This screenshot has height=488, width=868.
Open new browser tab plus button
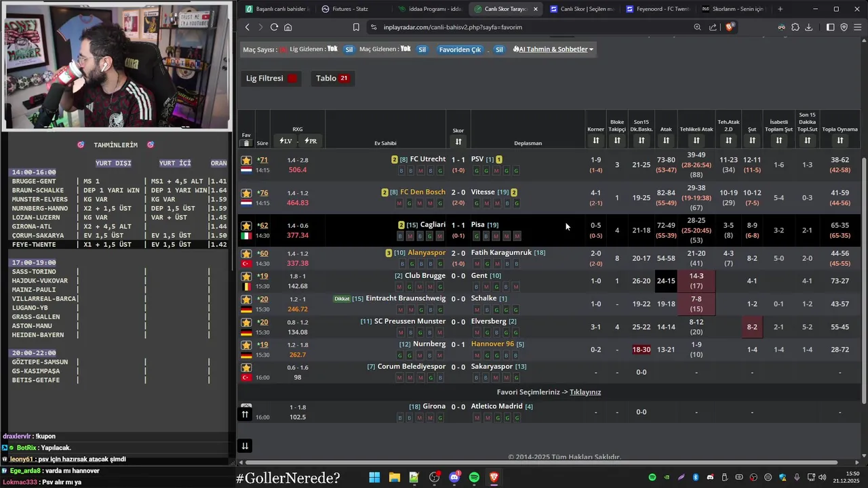(780, 9)
